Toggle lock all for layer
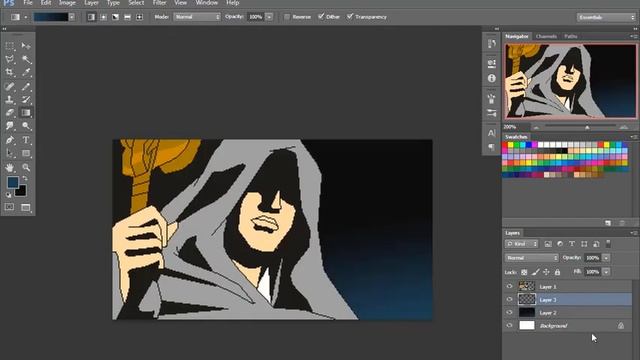The height and width of the screenshot is (360, 640). 557,272
